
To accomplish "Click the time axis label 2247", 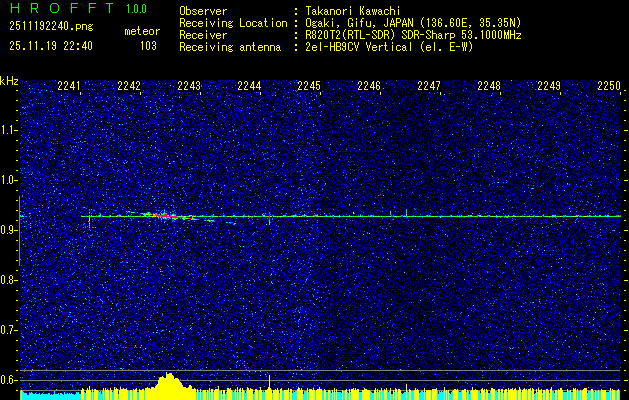I will 429,86.
